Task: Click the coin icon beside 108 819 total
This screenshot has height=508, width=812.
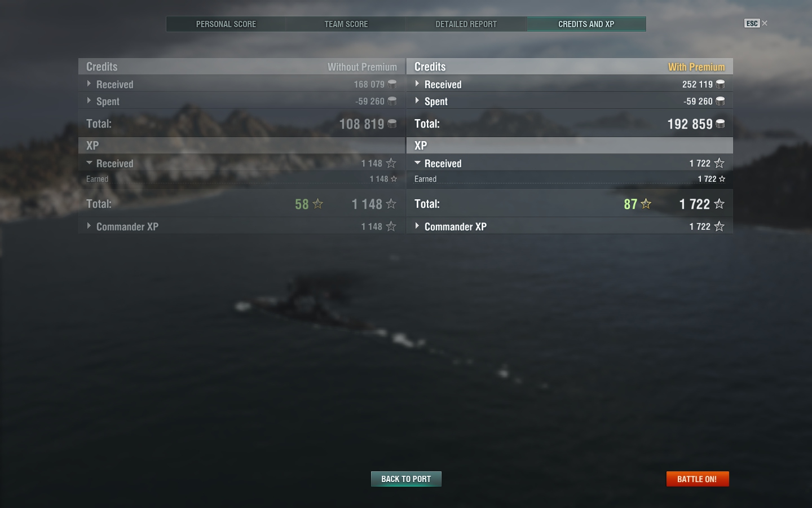Action: point(392,124)
